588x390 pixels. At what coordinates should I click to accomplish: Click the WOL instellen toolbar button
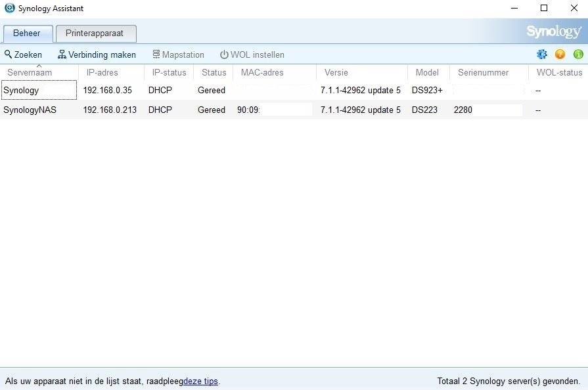point(252,54)
